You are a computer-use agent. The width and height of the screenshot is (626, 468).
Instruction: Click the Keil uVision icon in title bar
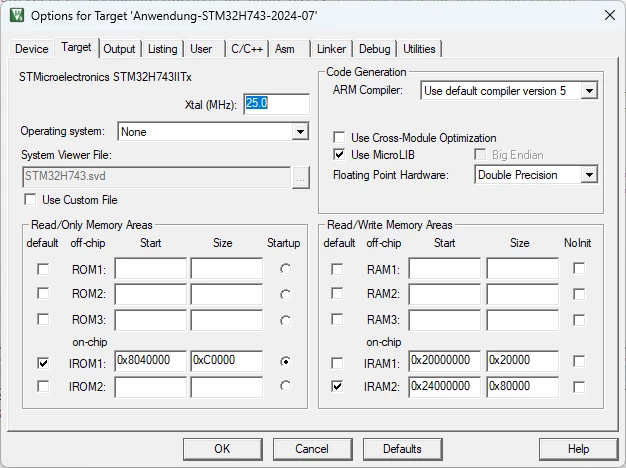pyautogui.click(x=17, y=15)
